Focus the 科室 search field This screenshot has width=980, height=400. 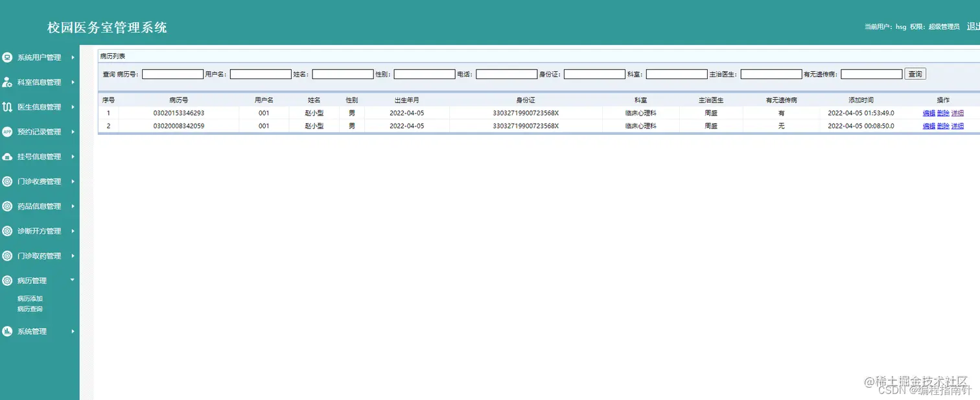tap(677, 75)
